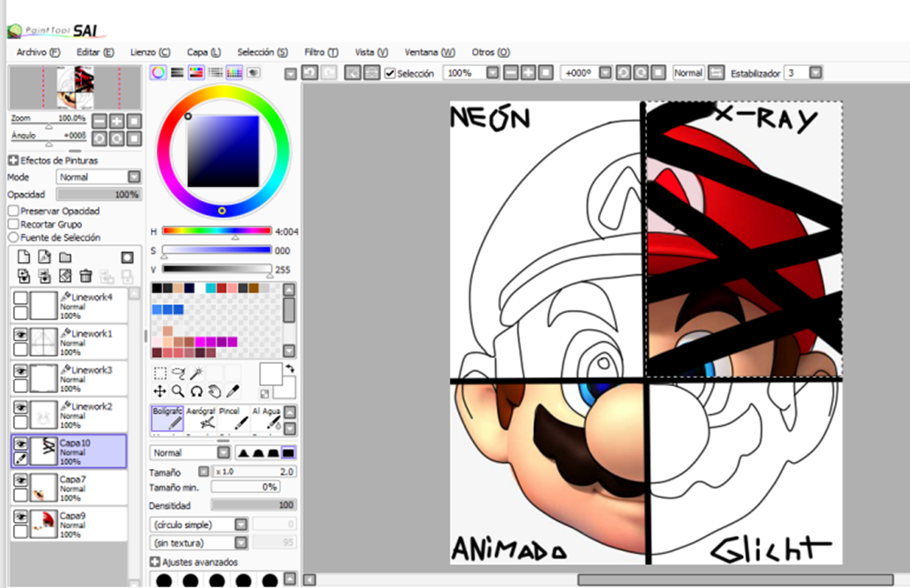910x588 pixels.
Task: Open the Tamaño multiplier dropdown
Action: tap(203, 472)
